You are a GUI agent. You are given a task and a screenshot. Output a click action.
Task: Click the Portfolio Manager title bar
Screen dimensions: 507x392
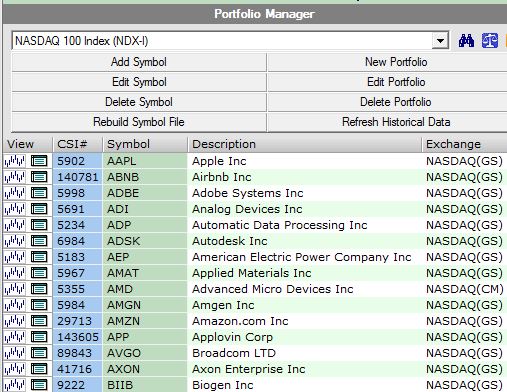(x=255, y=14)
